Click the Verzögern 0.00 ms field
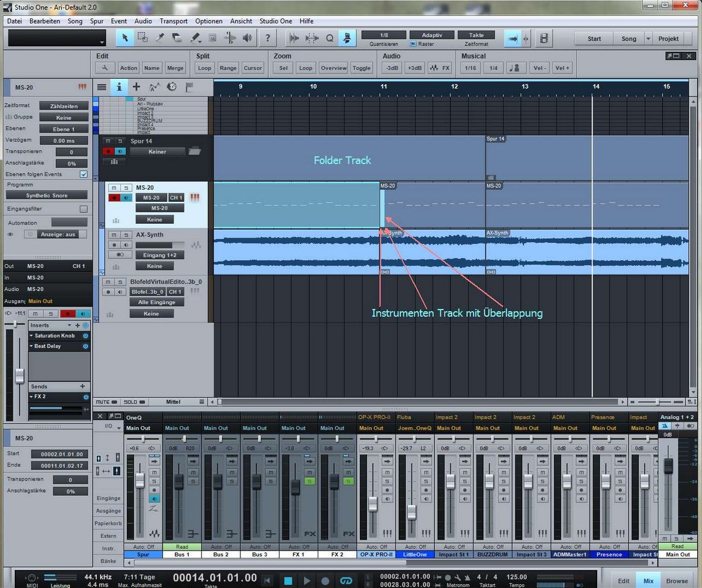Viewport: 702px width, 588px height. (x=64, y=140)
